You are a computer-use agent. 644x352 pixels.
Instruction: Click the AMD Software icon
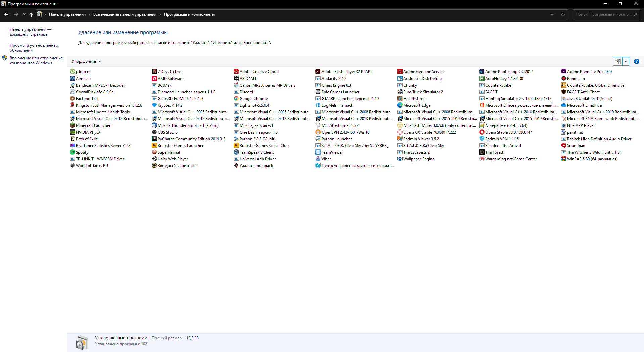coord(154,78)
